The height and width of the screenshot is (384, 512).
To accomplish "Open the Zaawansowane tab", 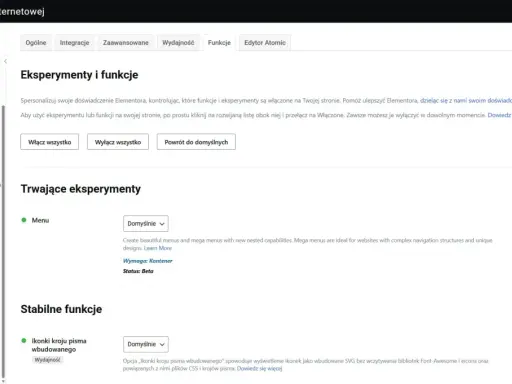I will click(126, 43).
